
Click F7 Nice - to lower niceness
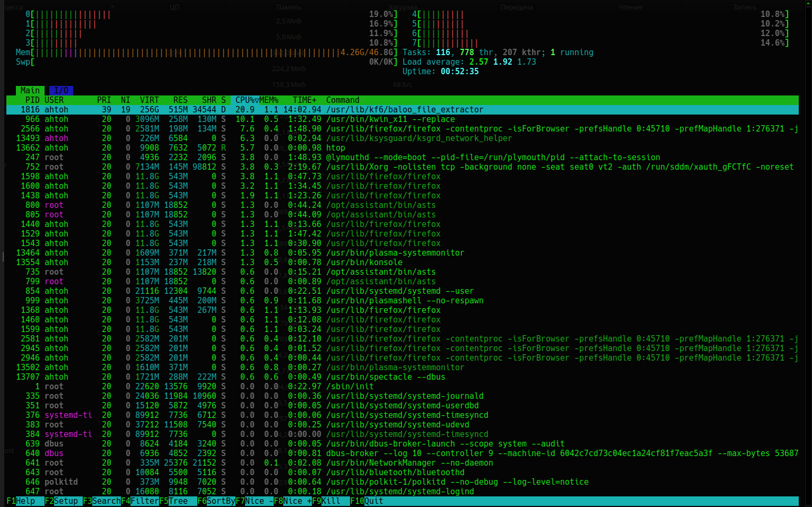[255, 501]
